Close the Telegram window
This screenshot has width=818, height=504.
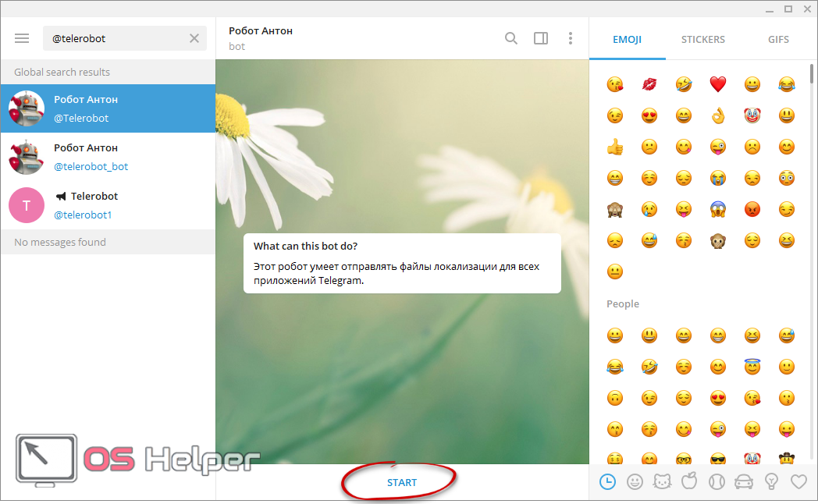click(807, 9)
